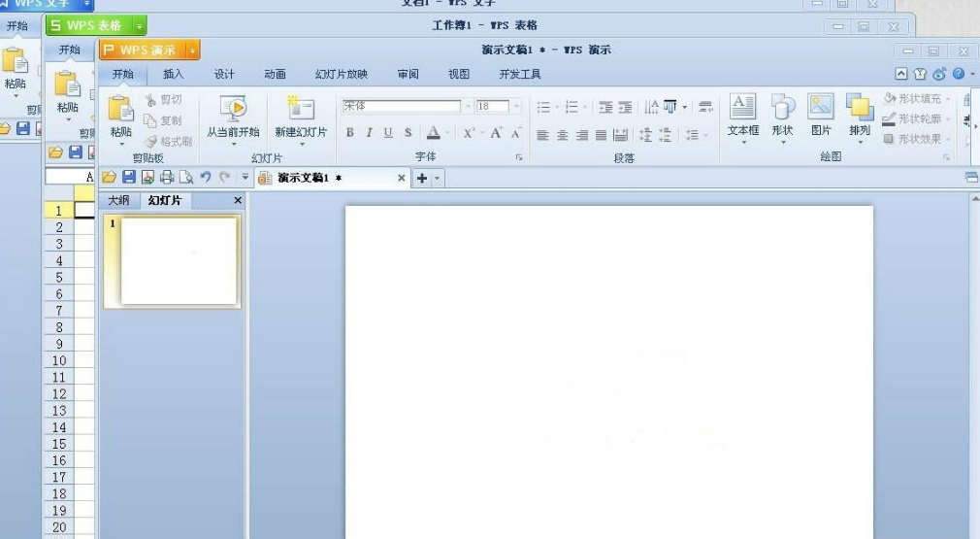Screen dimensions: 980x539
Task: Increase font size with the A+ icon
Action: pos(496,132)
